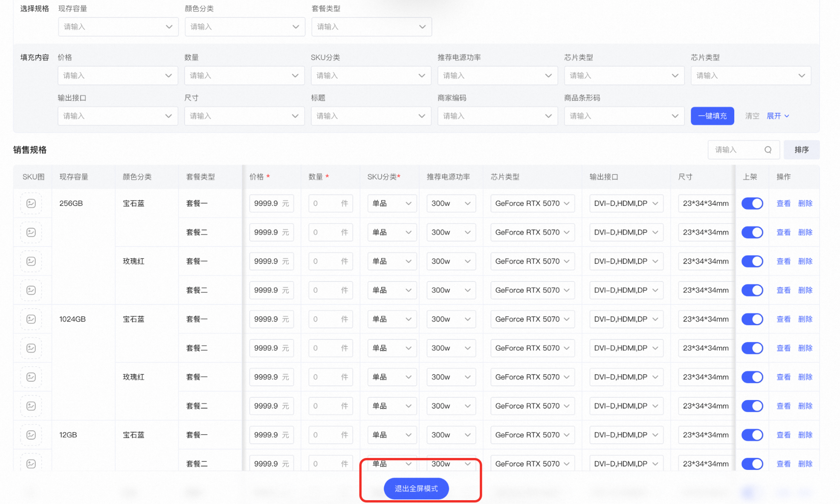Toggle 上架 switch for 1024GB 玫瑰红 套餐一
This screenshot has width=840, height=504.
752,377
